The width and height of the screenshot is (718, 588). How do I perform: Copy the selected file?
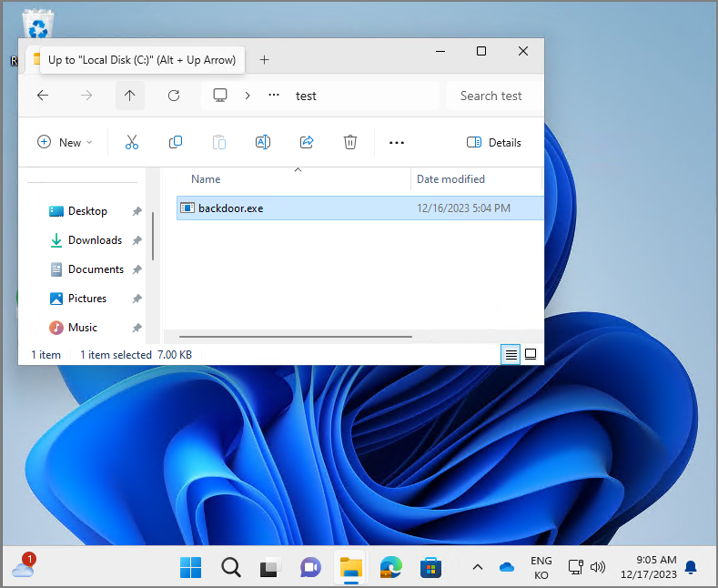coord(176,142)
